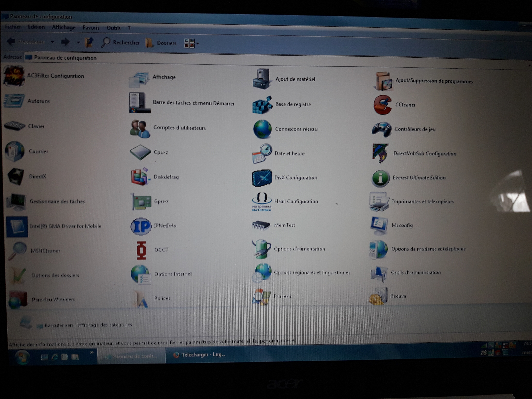This screenshot has height=399, width=532.
Task: Open Options d'alimentation icon
Action: point(262,249)
